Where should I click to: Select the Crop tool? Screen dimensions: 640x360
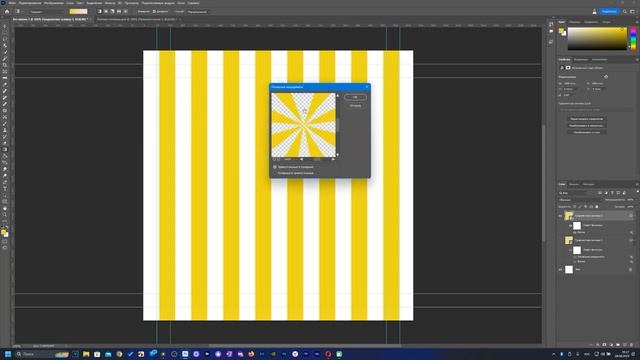click(5, 65)
